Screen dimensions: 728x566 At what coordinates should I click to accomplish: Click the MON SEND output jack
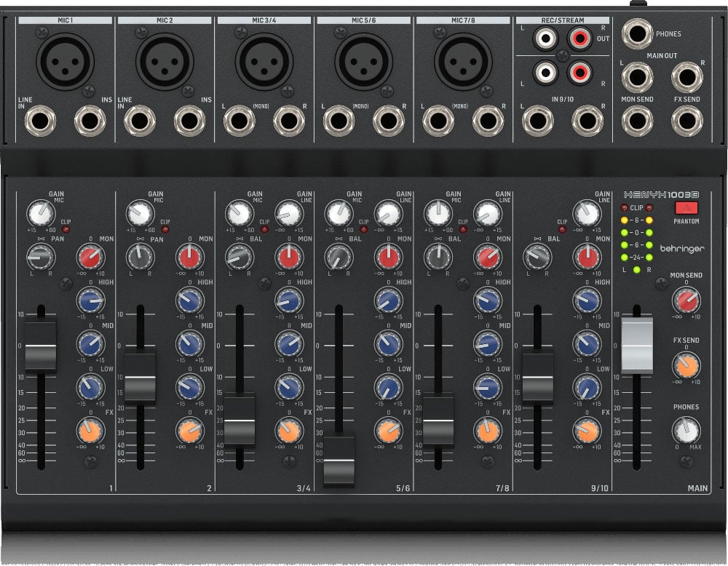pos(637,121)
